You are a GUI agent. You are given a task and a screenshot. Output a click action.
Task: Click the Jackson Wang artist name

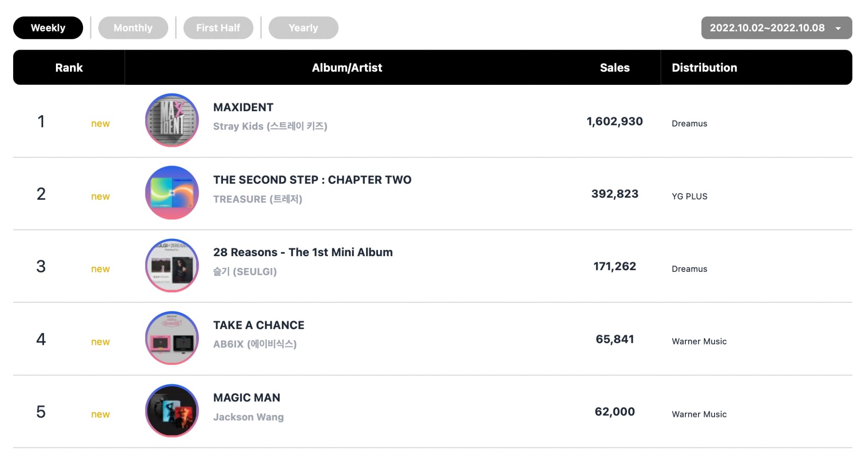click(x=248, y=417)
